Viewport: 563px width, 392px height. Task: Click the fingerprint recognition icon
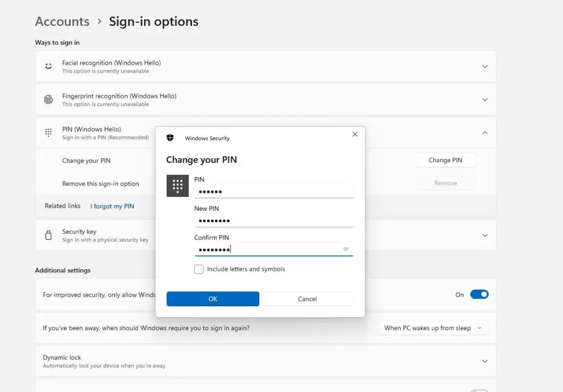[48, 99]
